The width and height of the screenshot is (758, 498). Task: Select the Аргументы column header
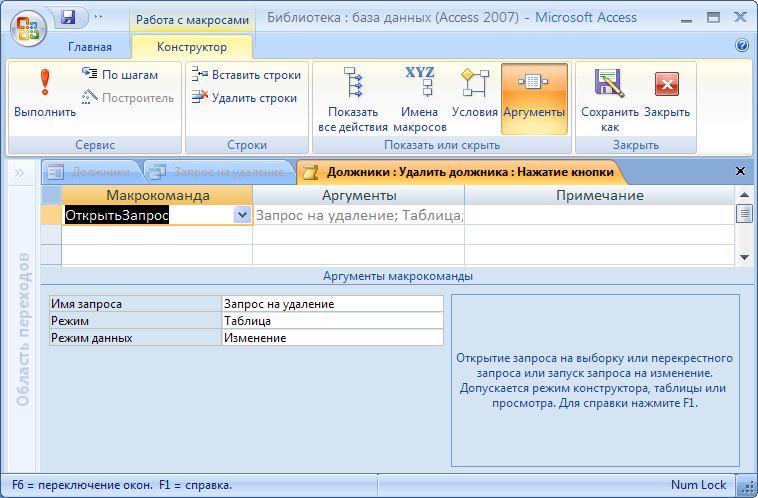tap(359, 195)
